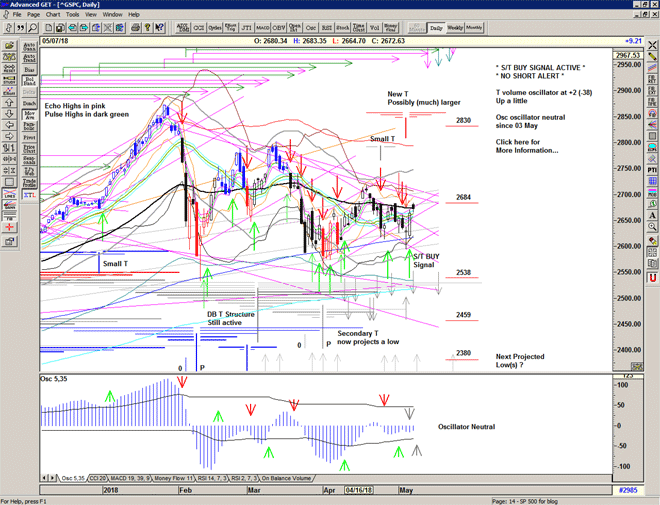The height and width of the screenshot is (505, 660).
Task: Click the MACD button in top toolbar
Action: pyautogui.click(x=261, y=28)
